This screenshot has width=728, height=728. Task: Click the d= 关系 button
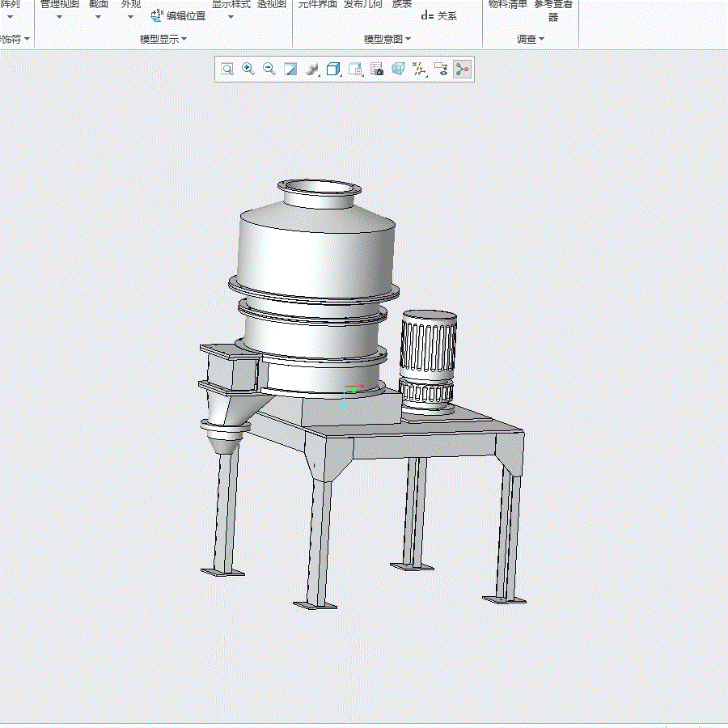[438, 16]
